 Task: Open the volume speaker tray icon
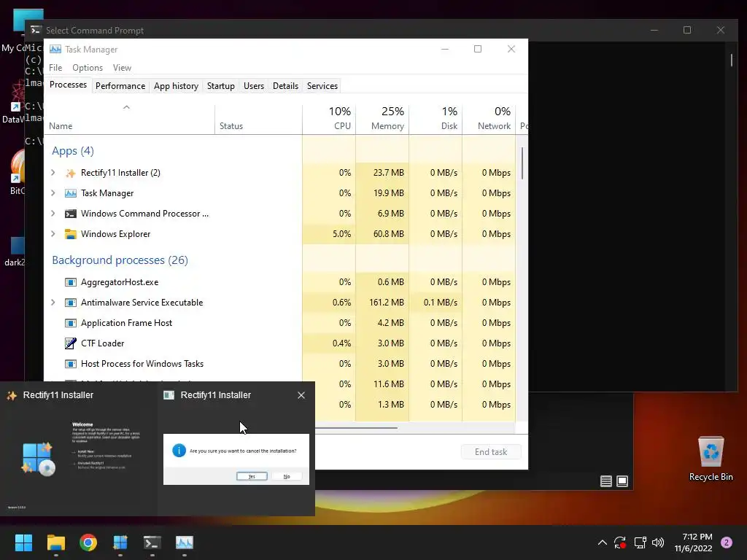[658, 542]
